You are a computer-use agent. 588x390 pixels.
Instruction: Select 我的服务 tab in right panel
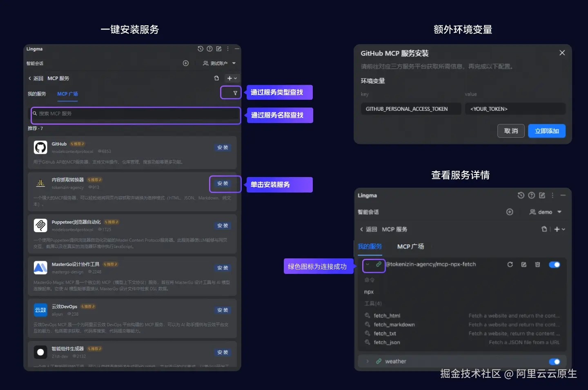tap(370, 247)
